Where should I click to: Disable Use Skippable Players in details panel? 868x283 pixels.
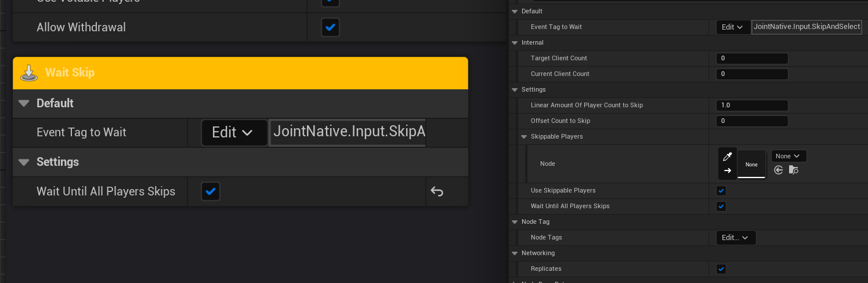point(721,191)
